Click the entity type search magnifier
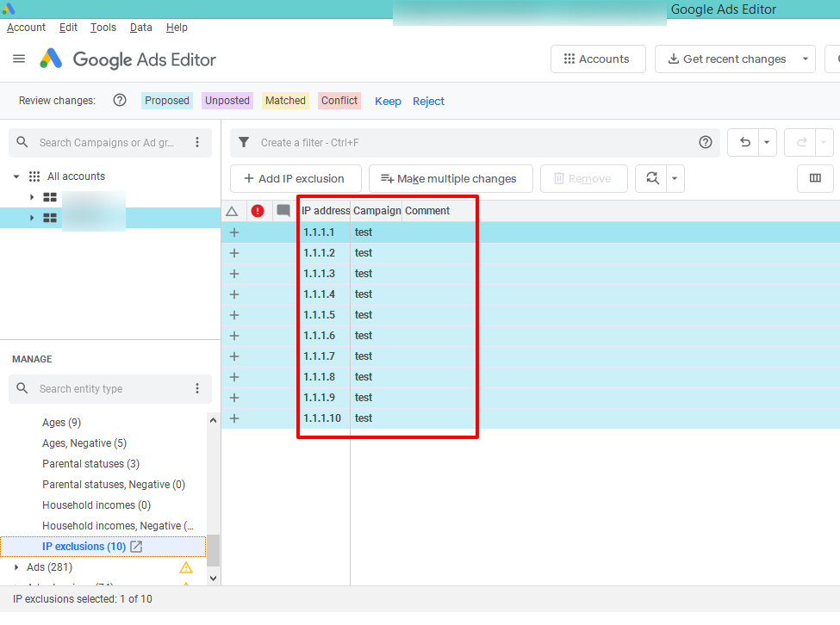Image resolution: width=840 pixels, height=625 pixels. [x=22, y=388]
